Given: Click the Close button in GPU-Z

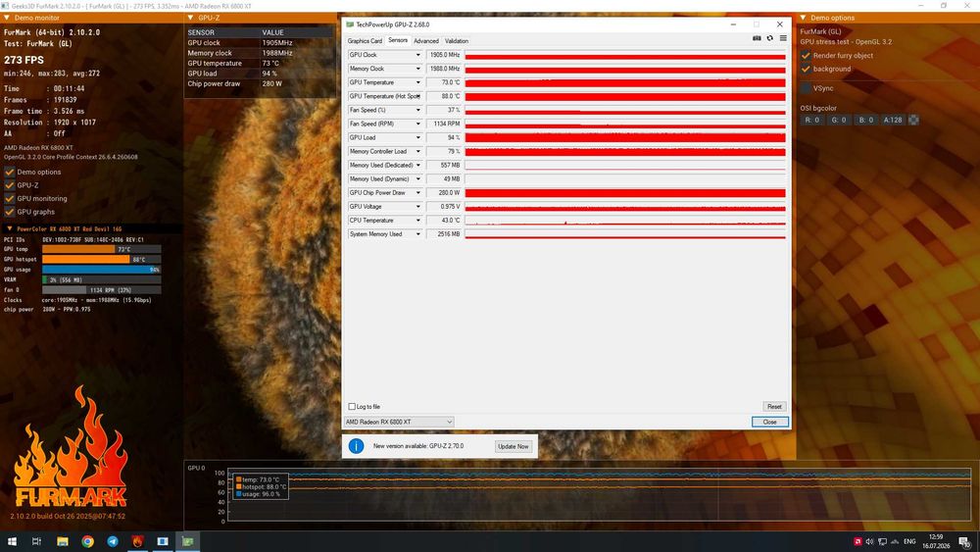Looking at the screenshot, I should coord(770,422).
